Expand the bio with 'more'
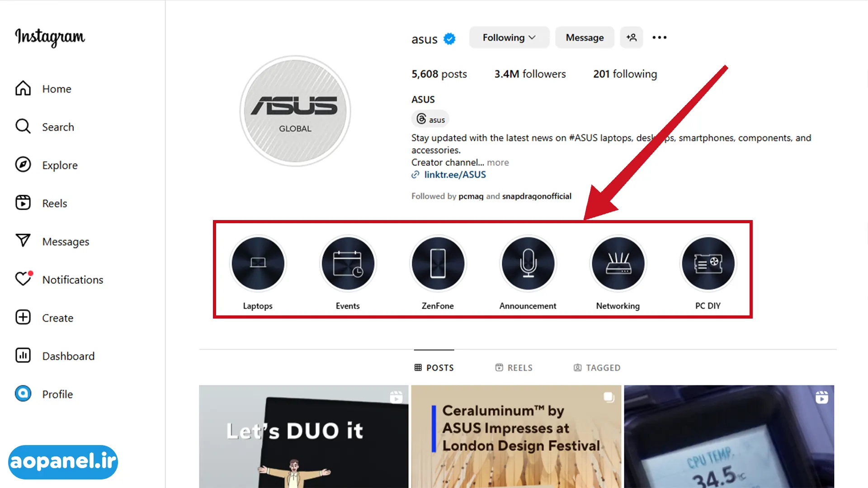Viewport: 868px width, 488px height. pos(498,162)
